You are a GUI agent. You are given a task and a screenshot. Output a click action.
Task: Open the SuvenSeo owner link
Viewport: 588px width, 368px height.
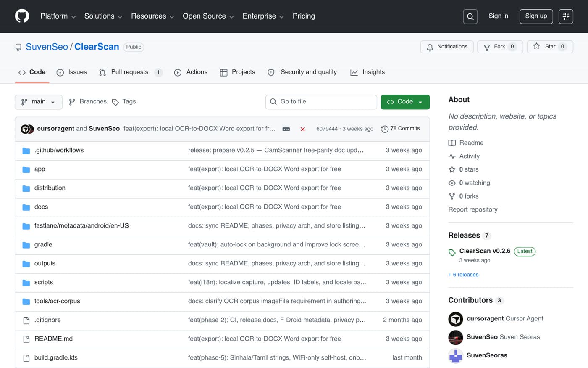[47, 47]
